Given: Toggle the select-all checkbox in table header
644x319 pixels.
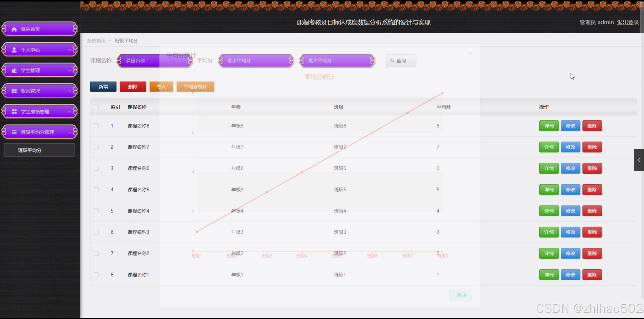Looking at the screenshot, I should click(96, 107).
